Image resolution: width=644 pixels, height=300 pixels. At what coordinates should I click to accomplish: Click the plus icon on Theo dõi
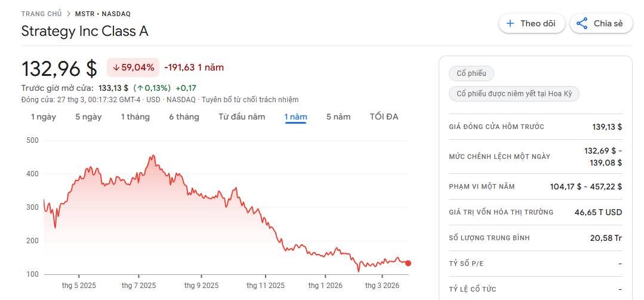pos(510,24)
